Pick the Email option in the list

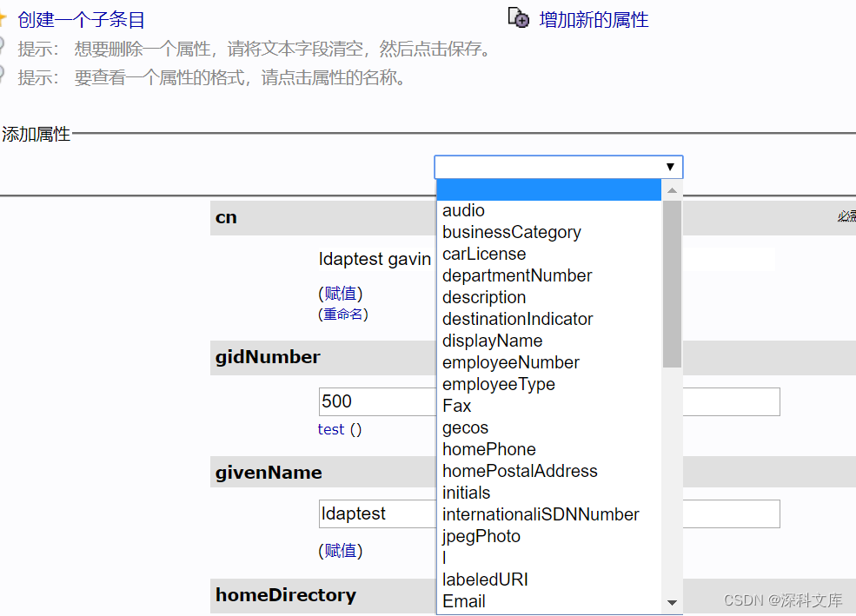pyautogui.click(x=463, y=601)
